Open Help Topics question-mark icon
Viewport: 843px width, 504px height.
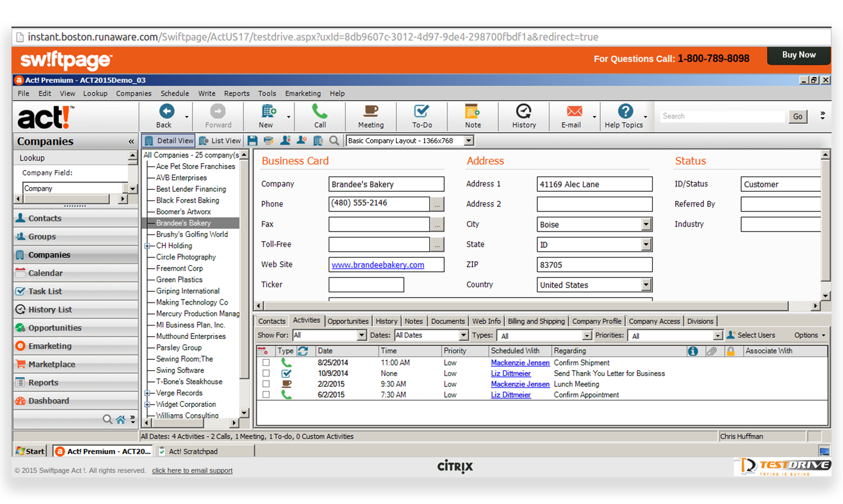(x=625, y=111)
